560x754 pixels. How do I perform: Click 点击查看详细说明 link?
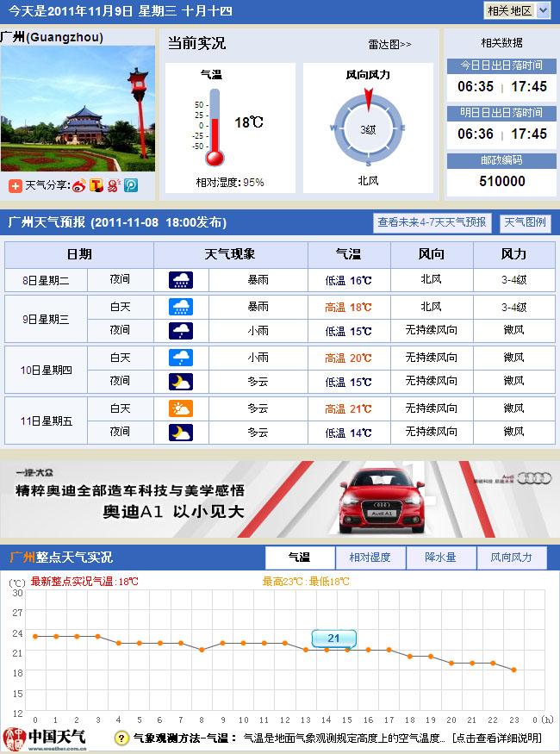(x=500, y=738)
